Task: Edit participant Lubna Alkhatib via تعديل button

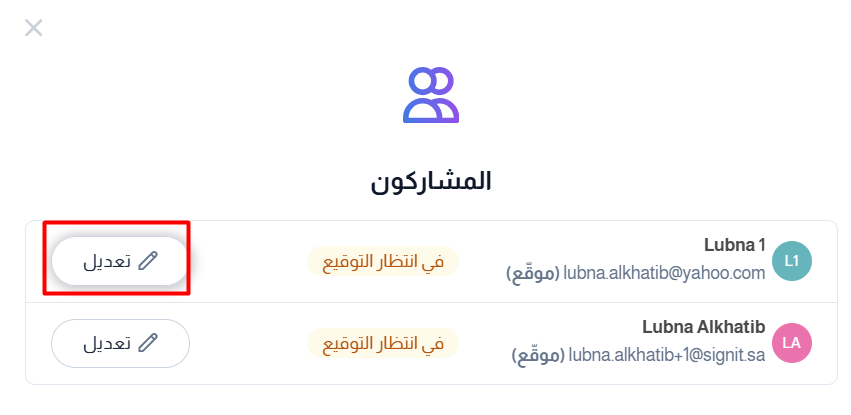Action: click(120, 343)
